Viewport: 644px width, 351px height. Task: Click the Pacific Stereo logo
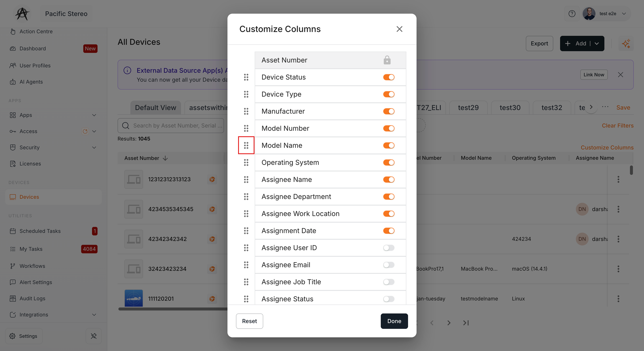(x=22, y=14)
